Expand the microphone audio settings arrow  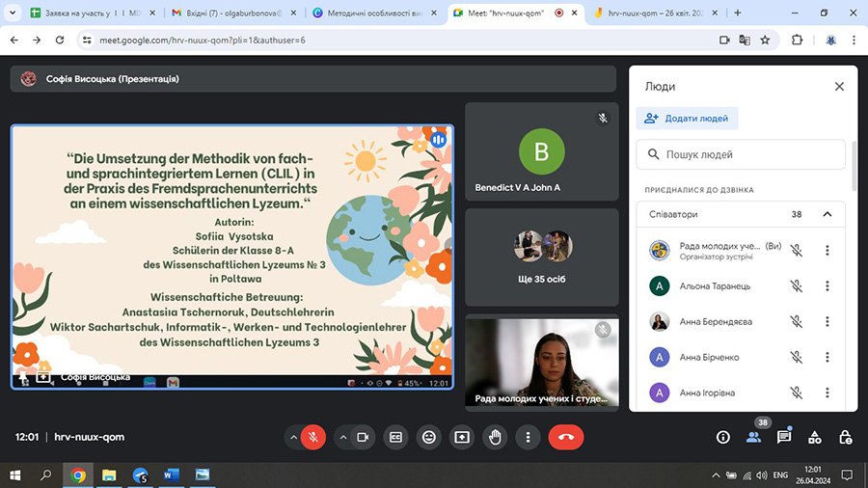[293, 437]
